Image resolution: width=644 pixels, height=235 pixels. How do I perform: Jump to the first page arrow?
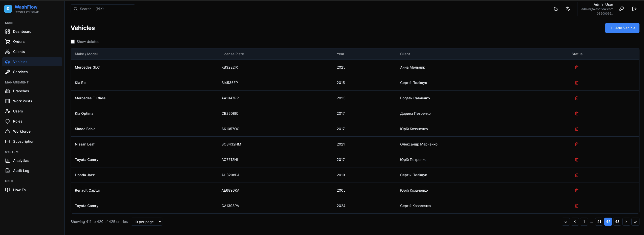[x=566, y=222]
